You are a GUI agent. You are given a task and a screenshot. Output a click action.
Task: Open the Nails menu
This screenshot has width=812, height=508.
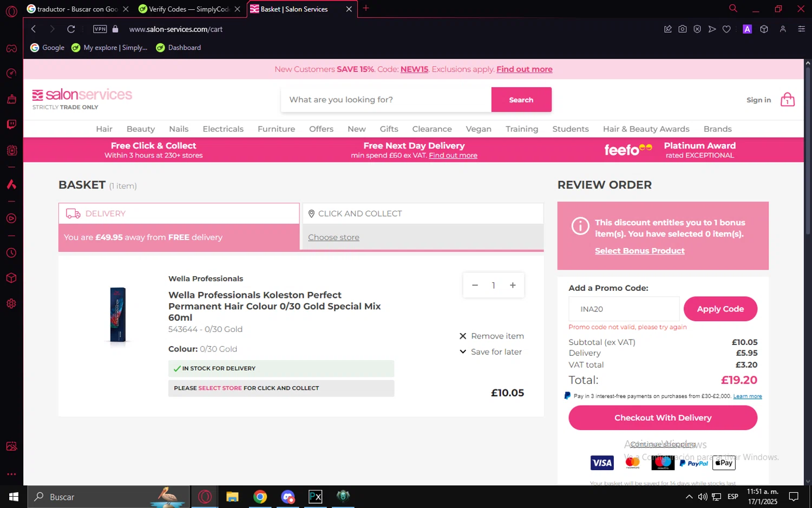[x=179, y=129]
